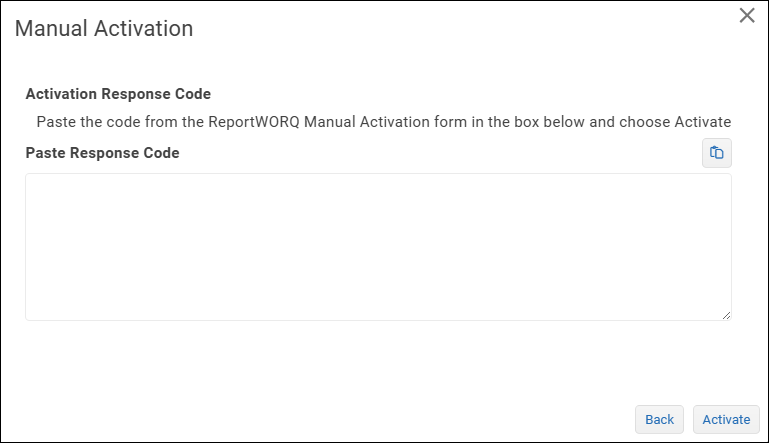Screen dimensions: 769x443
Task: Close the Manual Activation dialog
Action: [x=747, y=15]
